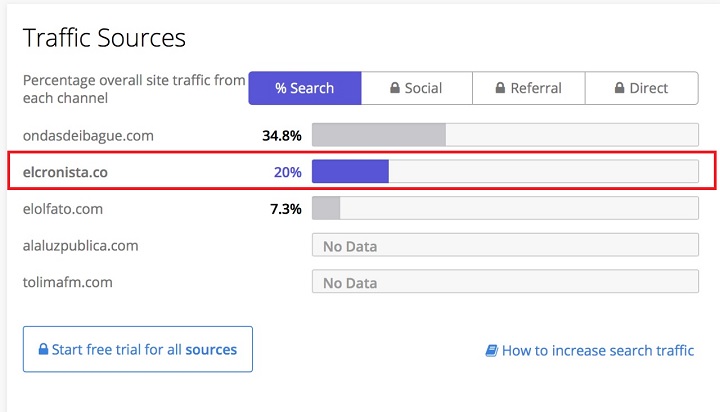This screenshot has width=720, height=412.
Task: Click the tolimafm.com No Data field
Action: 505,283
